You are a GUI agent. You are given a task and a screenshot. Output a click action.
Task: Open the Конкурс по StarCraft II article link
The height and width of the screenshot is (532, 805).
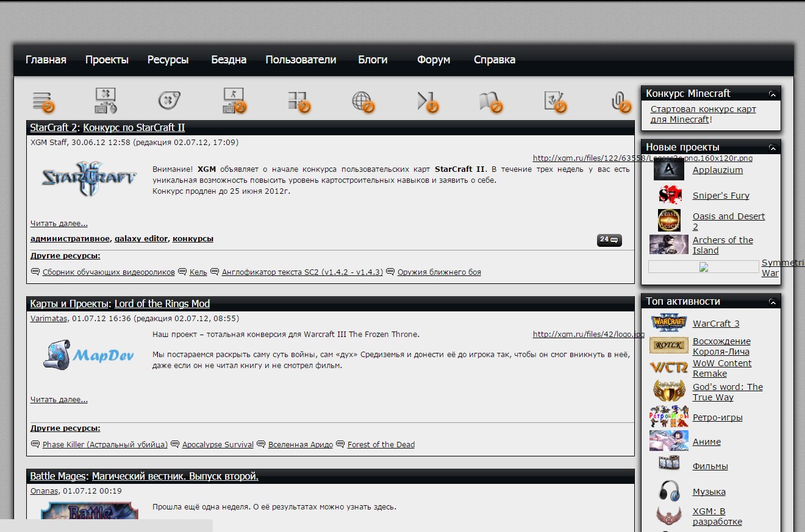click(134, 128)
